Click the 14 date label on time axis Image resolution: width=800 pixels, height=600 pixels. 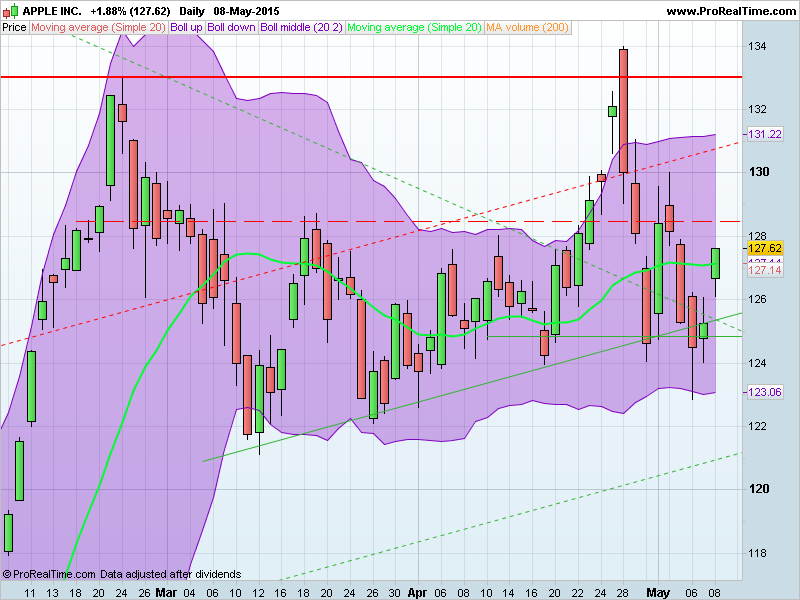click(x=508, y=593)
